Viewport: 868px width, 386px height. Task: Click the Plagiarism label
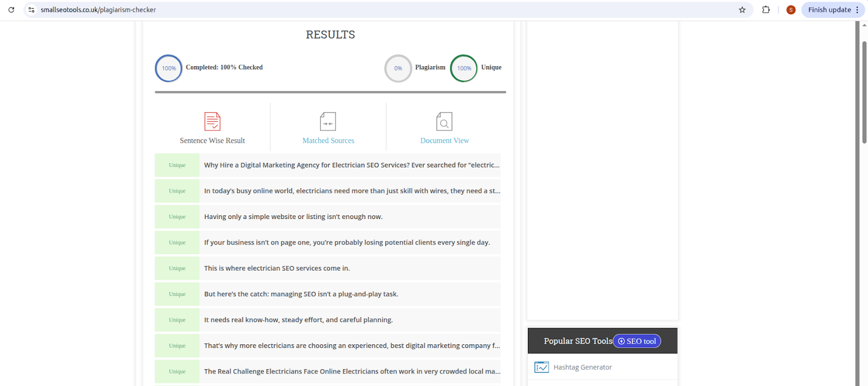[x=430, y=67]
